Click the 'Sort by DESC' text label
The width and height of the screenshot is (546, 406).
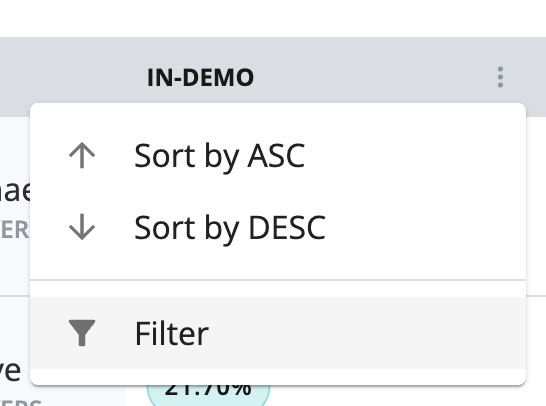tap(230, 228)
